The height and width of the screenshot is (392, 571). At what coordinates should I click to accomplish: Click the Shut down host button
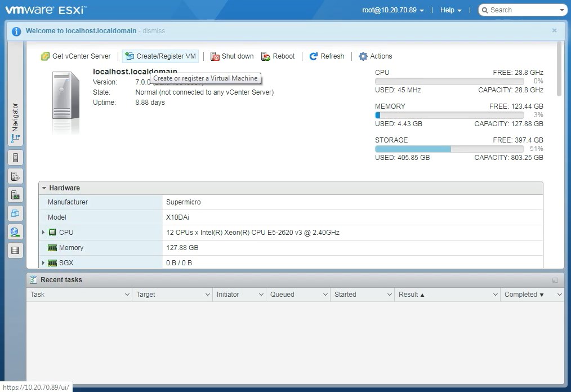pyautogui.click(x=232, y=56)
